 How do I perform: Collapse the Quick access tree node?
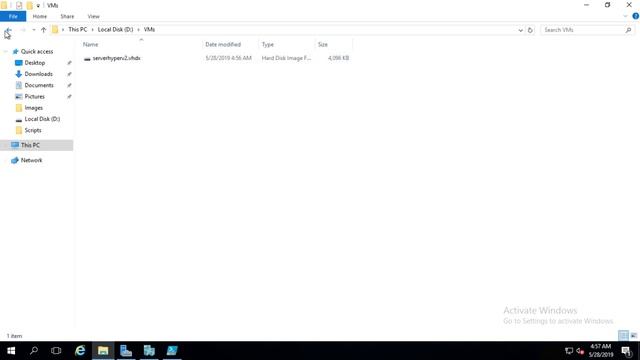click(5, 51)
